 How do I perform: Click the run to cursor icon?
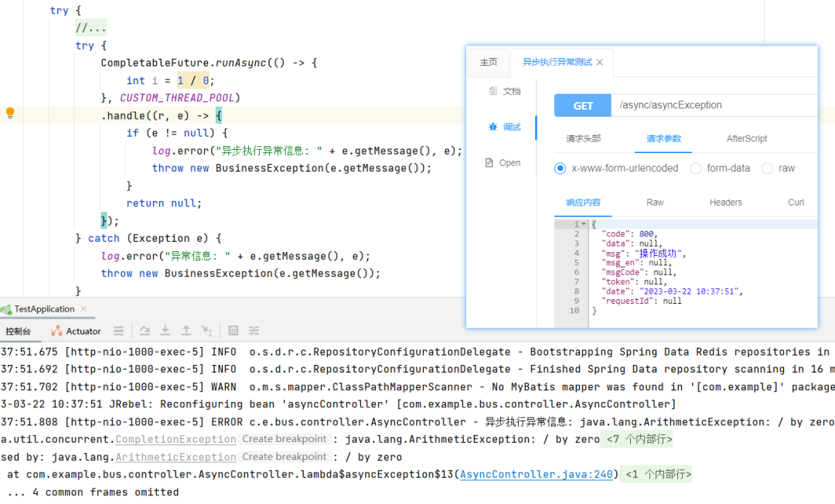(x=206, y=331)
